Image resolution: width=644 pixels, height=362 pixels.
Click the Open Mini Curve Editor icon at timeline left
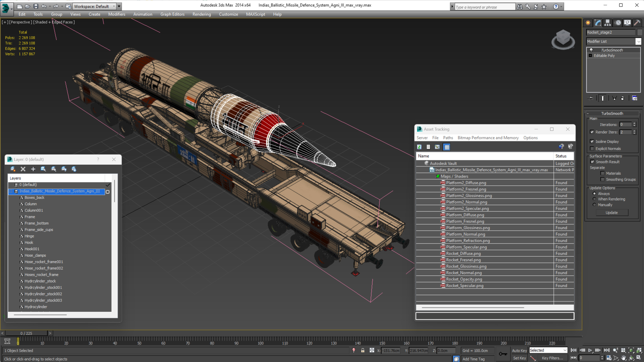coord(7,341)
